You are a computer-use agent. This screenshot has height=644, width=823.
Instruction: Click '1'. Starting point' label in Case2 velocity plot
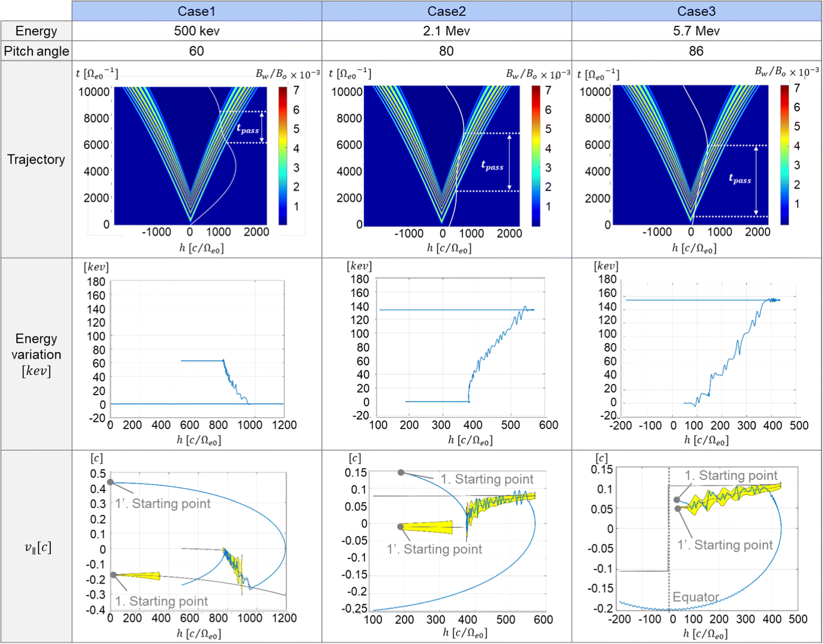pos(434,549)
